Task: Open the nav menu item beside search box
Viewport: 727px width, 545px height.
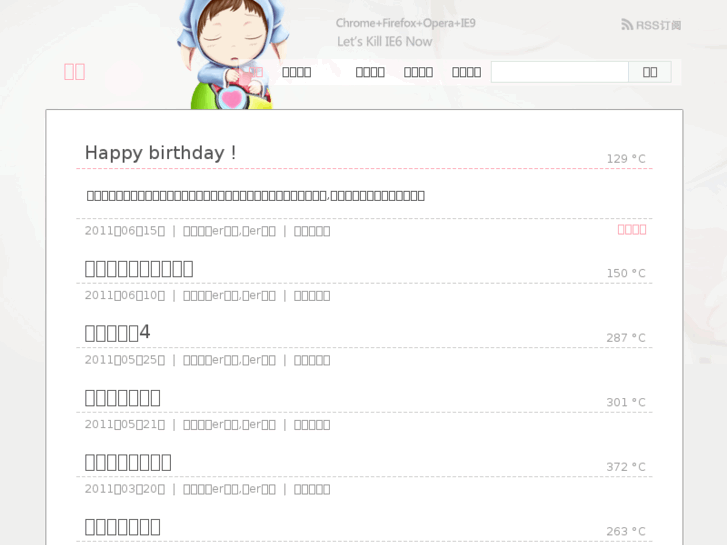Action: (466, 72)
